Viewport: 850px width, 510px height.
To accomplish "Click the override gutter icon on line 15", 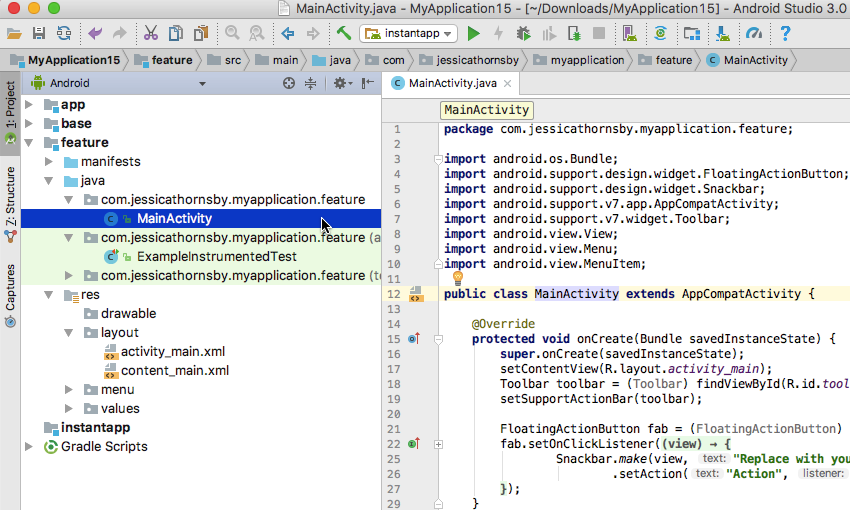I will pyautogui.click(x=414, y=339).
